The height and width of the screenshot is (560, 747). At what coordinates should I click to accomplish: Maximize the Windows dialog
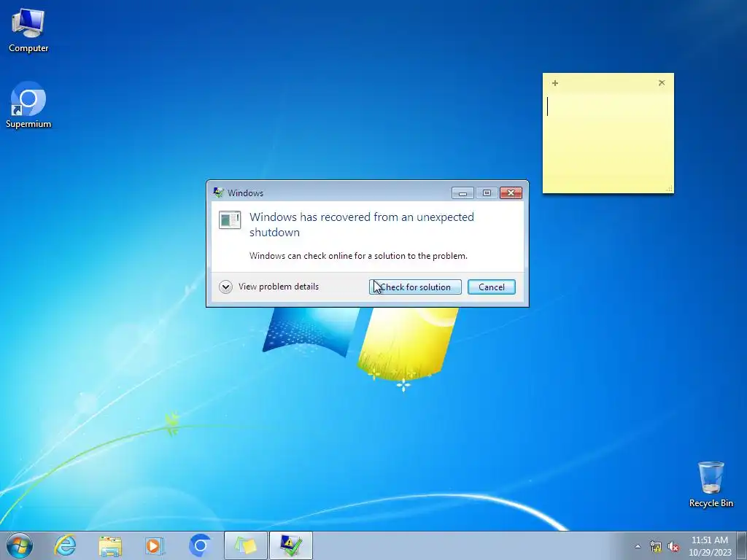(487, 192)
